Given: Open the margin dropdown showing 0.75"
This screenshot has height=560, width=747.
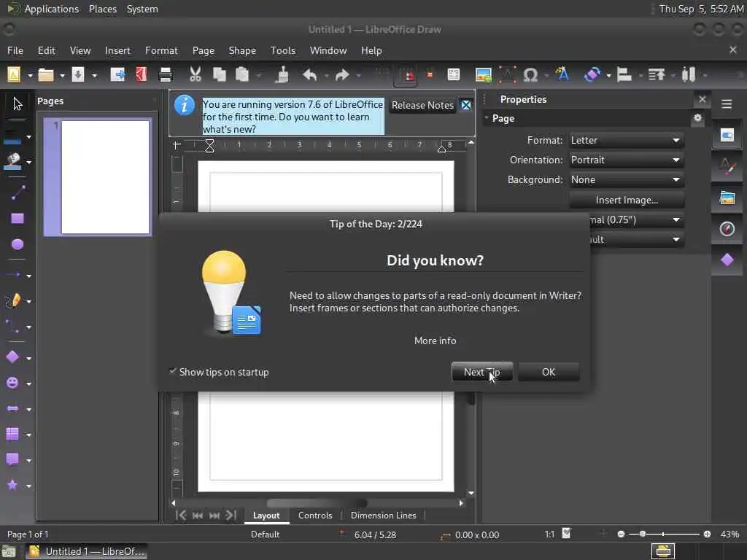Looking at the screenshot, I should tap(637, 220).
